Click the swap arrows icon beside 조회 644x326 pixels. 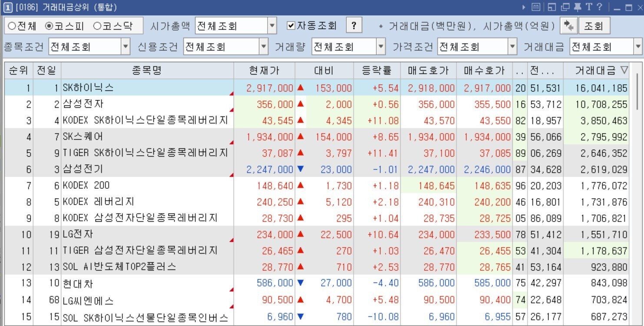568,26
